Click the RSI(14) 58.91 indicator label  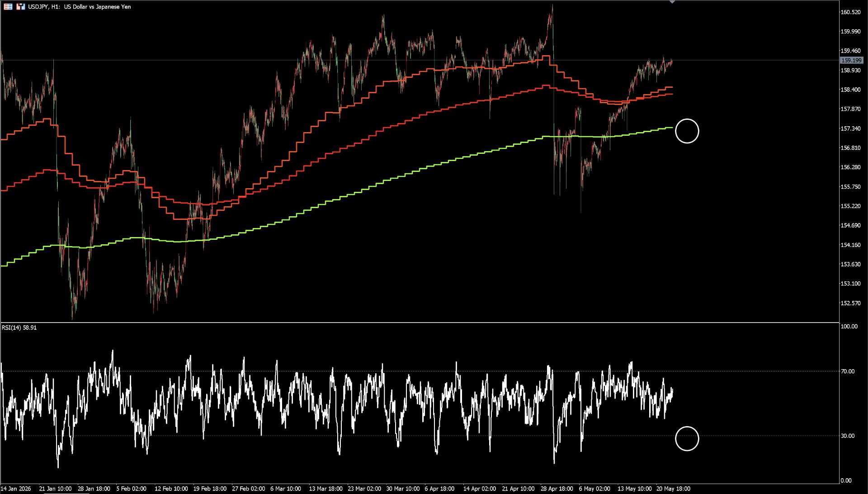[x=19, y=328]
